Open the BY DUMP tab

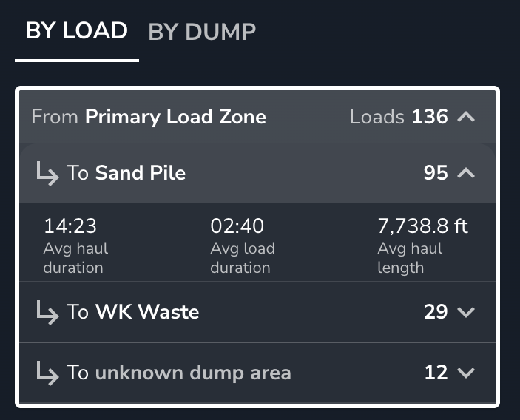click(x=202, y=32)
